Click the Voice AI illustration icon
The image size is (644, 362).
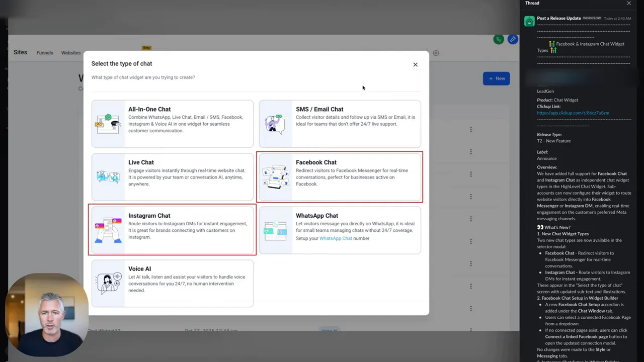(x=108, y=284)
